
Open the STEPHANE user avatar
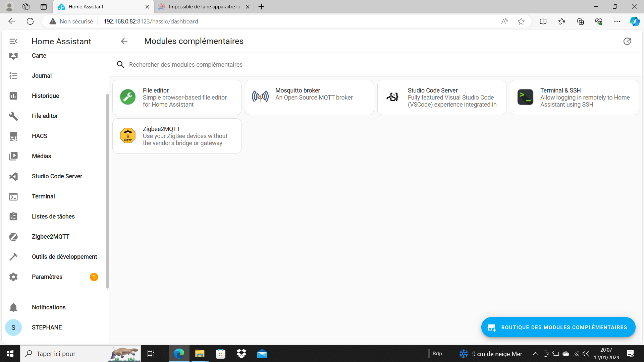tap(13, 327)
